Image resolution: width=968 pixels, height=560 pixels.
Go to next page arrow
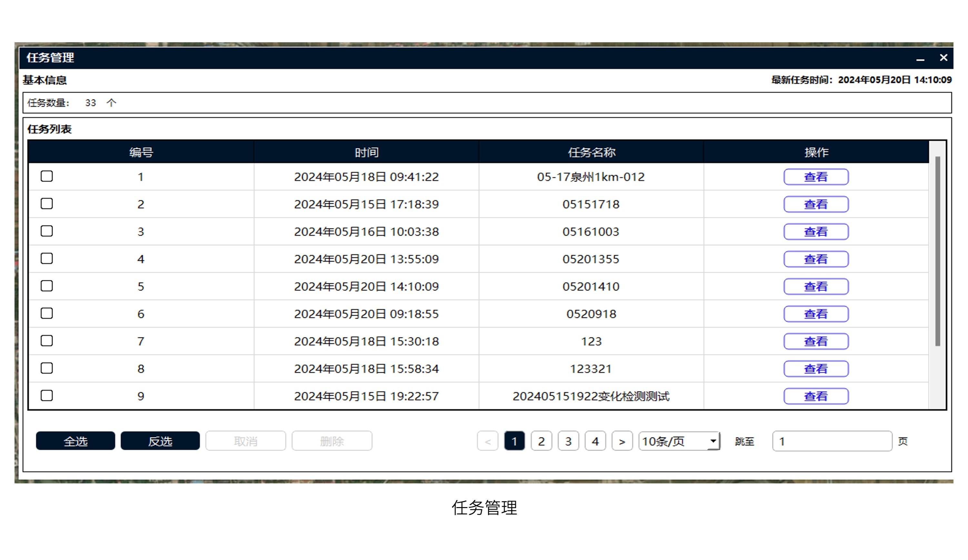click(622, 441)
